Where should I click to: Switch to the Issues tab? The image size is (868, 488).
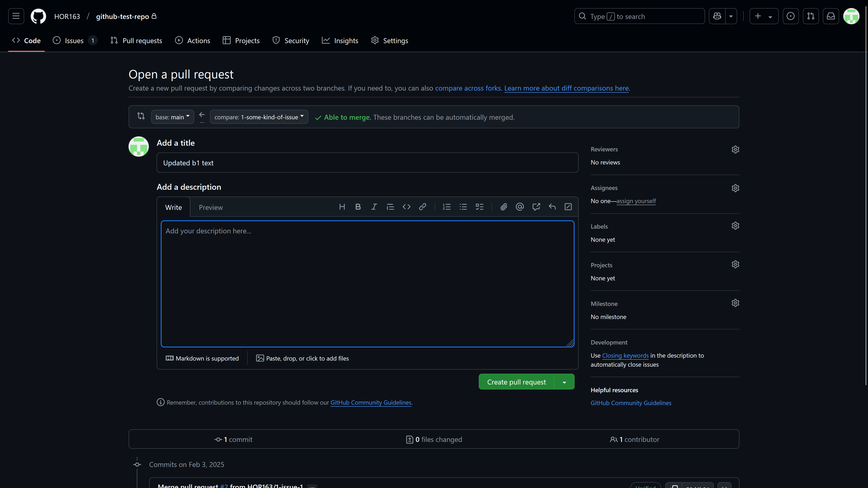(75, 41)
